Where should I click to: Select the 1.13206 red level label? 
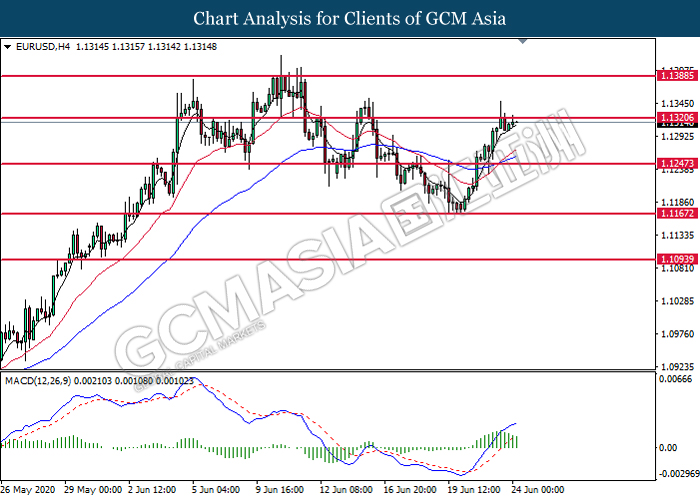click(677, 118)
